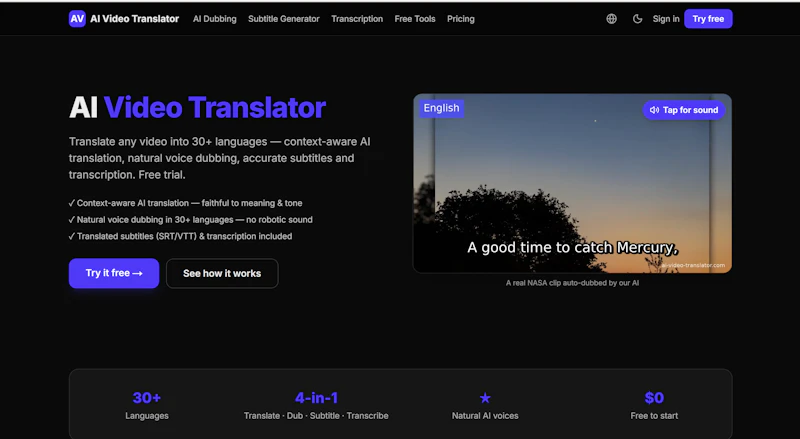This screenshot has width=800, height=439.
Task: Click the 'Context-aware AI translation' bullet
Action: pyautogui.click(x=186, y=203)
